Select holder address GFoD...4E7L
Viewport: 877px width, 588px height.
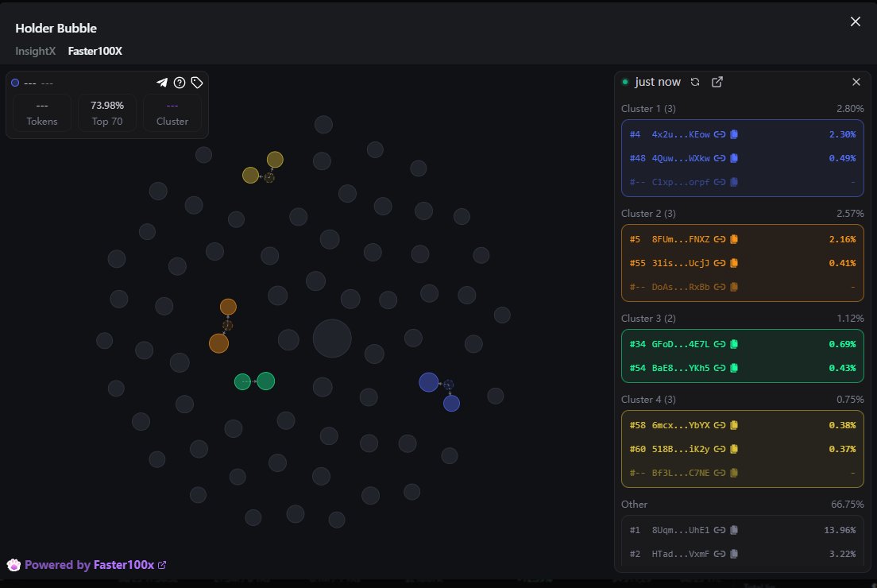coord(681,344)
